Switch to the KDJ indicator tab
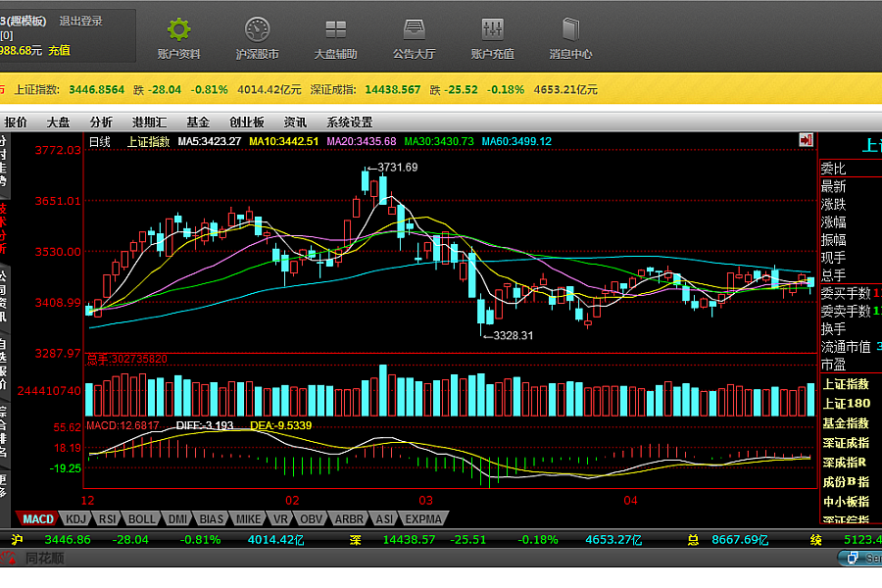Image resolution: width=882 pixels, height=588 pixels. coord(74,518)
